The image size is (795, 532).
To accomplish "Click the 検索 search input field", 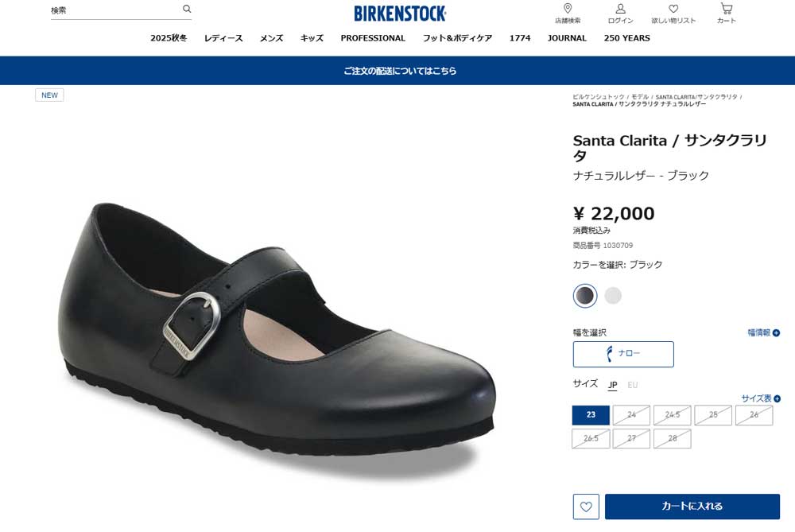I will tap(115, 10).
